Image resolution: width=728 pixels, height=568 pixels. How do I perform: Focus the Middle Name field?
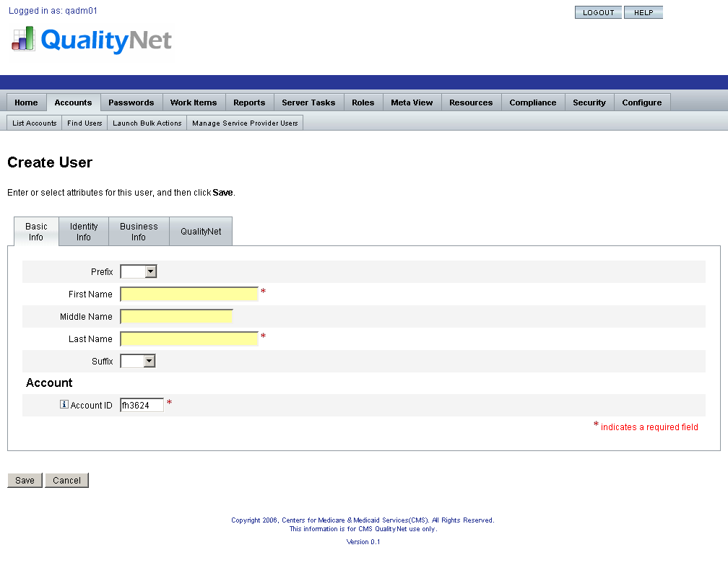point(176,317)
